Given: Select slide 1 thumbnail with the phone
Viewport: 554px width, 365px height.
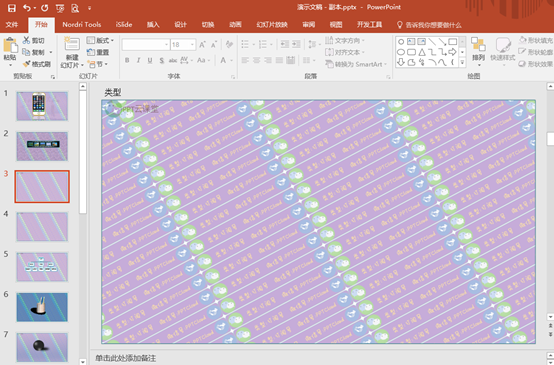Looking at the screenshot, I should (42, 106).
